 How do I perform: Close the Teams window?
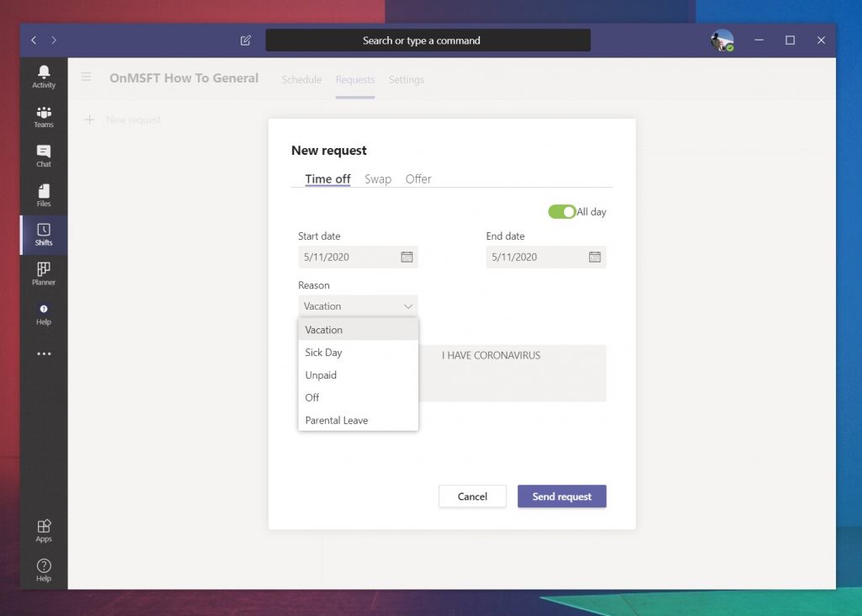click(821, 40)
